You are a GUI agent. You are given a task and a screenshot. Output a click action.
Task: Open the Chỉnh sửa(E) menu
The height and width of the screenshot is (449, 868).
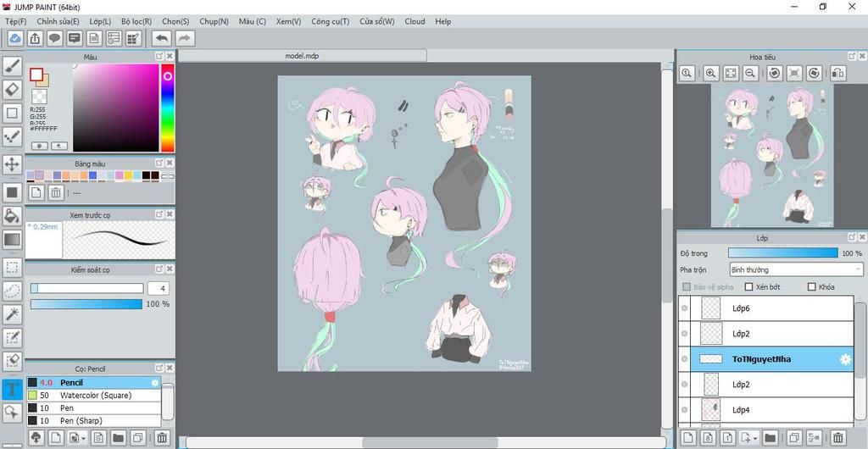[x=58, y=21]
